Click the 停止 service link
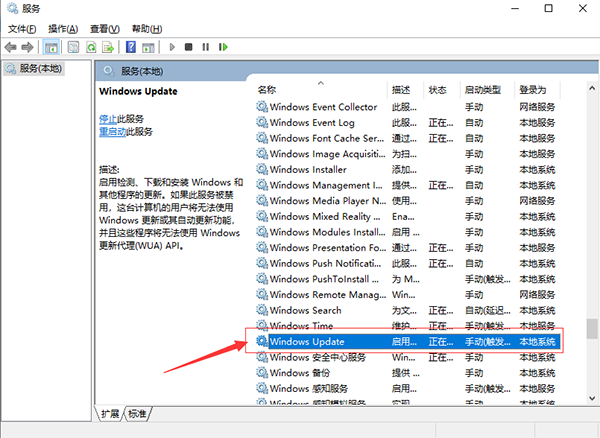 [x=109, y=118]
